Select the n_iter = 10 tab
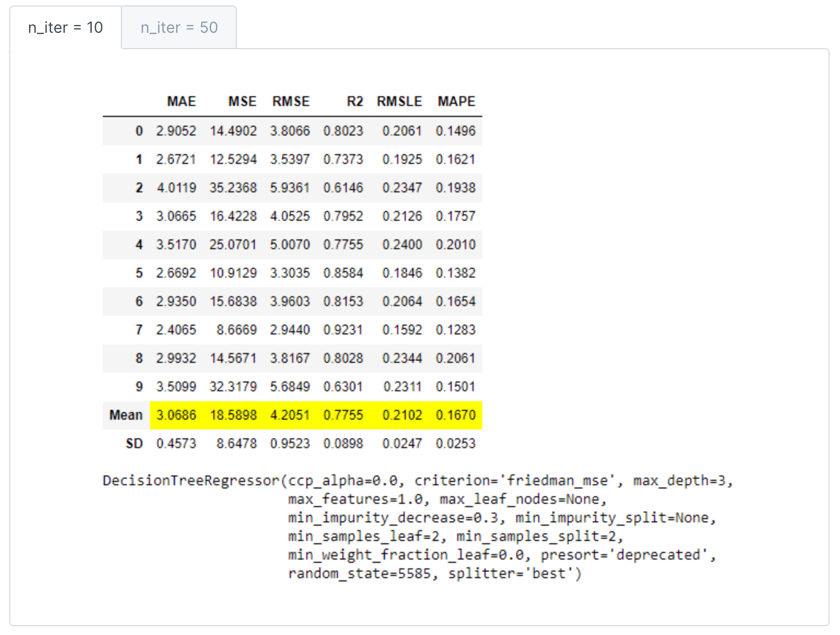Screen dimensions: 840x635 tap(65, 28)
